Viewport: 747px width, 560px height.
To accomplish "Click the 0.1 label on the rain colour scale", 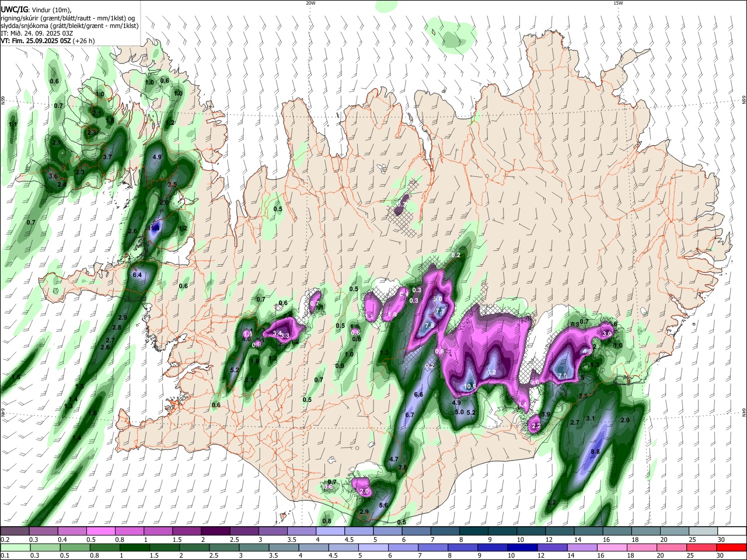I will point(5,556).
